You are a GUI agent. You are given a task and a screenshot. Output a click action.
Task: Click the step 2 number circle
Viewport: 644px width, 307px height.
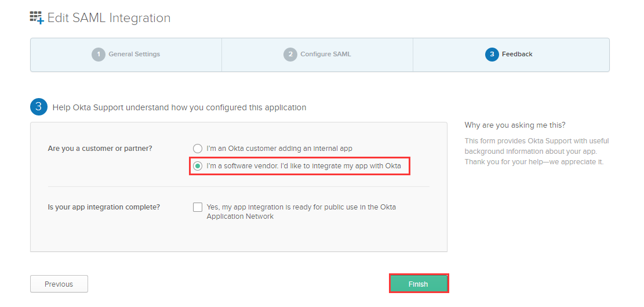[x=290, y=55]
